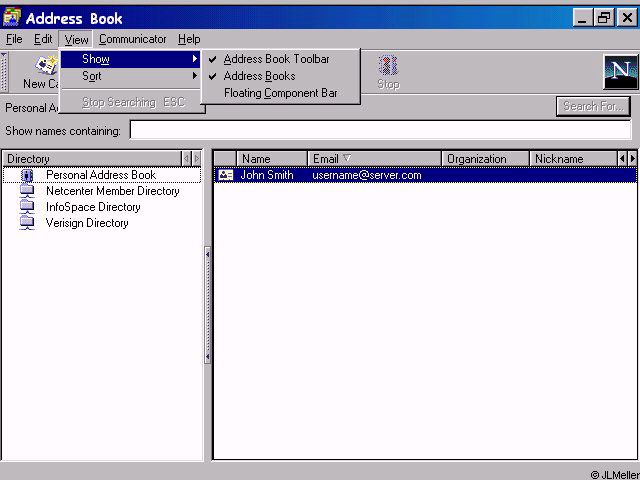Select Netcenter Member Directory
Viewport: 640px width, 480px height.
113,191
